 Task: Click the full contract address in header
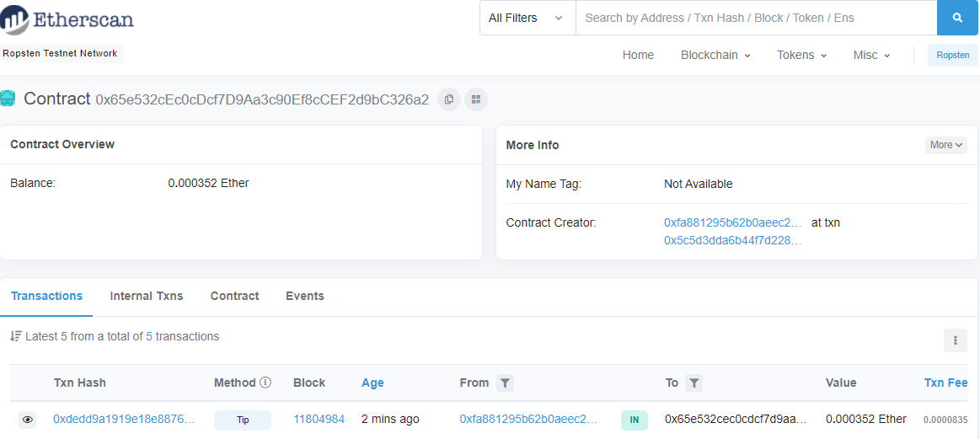263,99
